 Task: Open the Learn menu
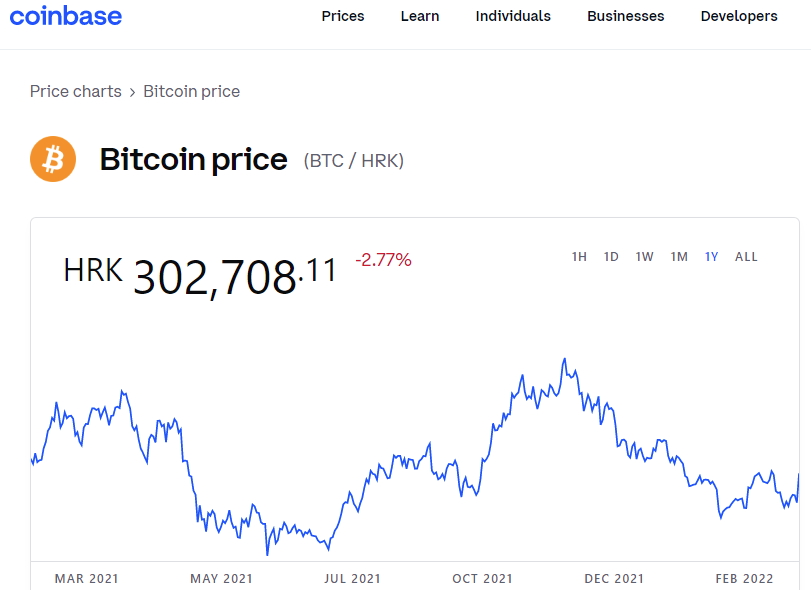coord(420,16)
